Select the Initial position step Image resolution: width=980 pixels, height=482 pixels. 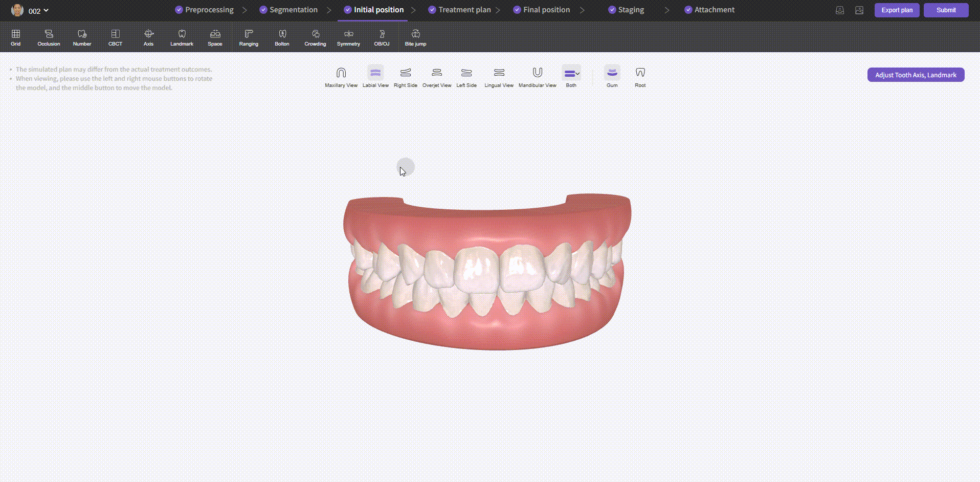[373, 10]
